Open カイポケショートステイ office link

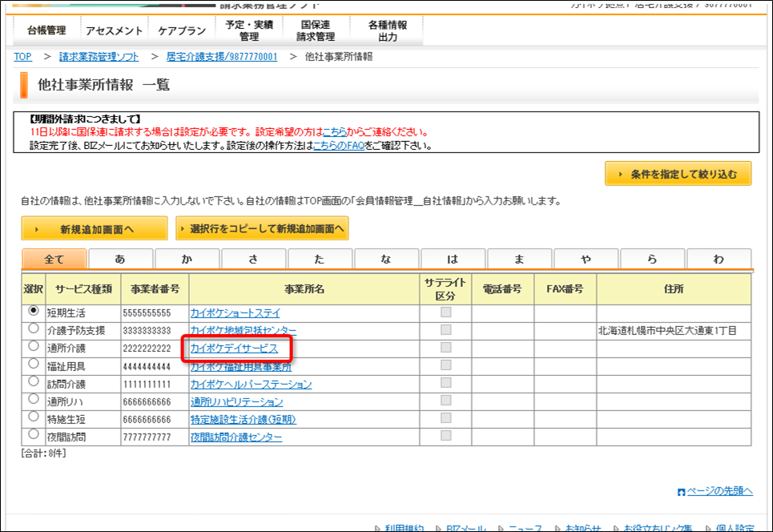pos(236,313)
